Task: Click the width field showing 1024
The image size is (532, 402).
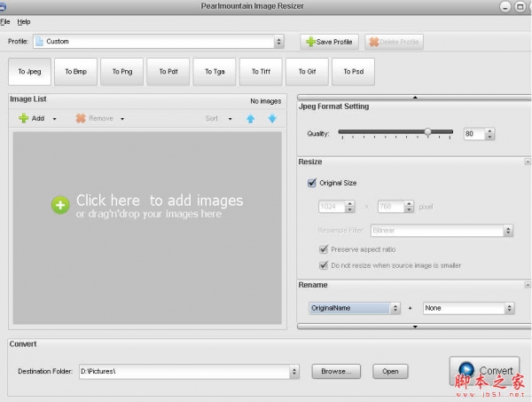Action: coord(332,207)
